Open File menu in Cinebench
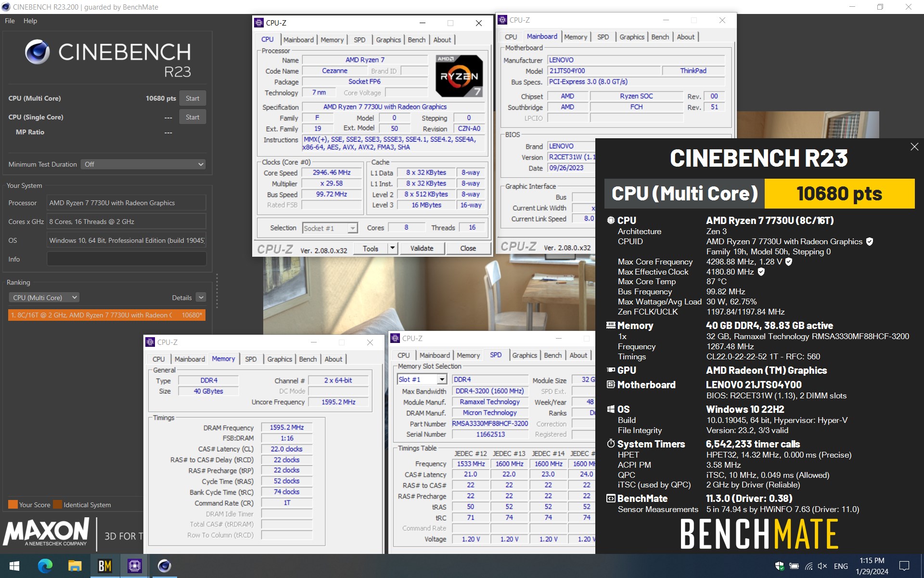The image size is (924, 578). click(x=10, y=21)
